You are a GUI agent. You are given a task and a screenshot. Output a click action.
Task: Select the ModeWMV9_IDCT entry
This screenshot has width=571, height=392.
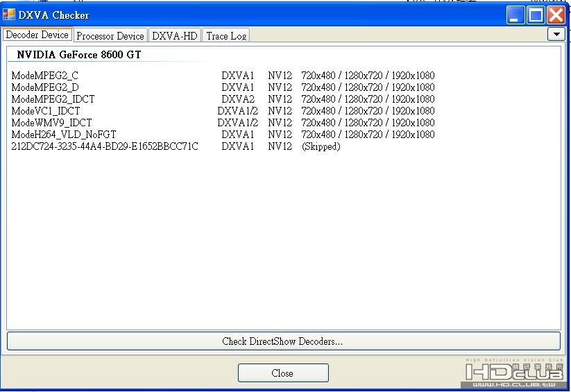pos(51,123)
